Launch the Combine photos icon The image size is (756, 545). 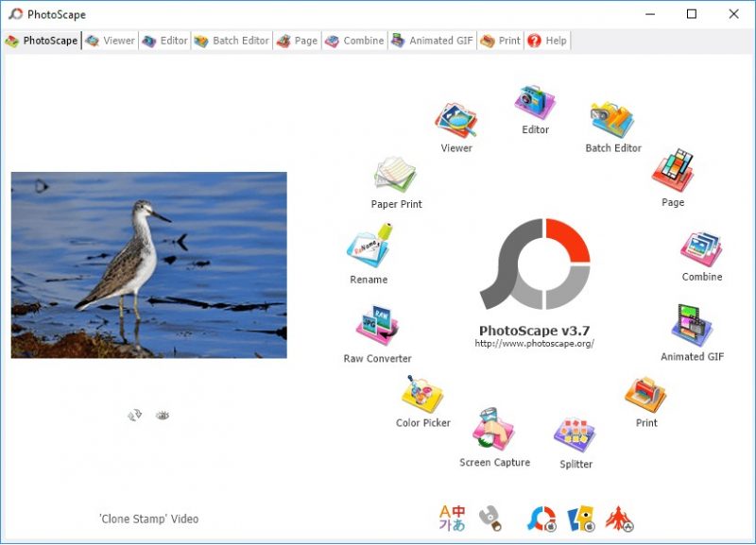[x=701, y=249]
